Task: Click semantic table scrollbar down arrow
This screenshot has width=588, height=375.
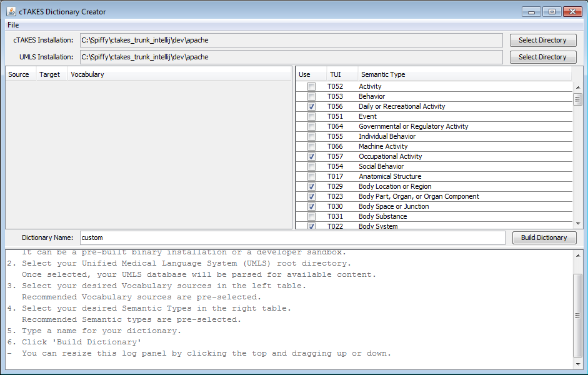Action: (578, 224)
